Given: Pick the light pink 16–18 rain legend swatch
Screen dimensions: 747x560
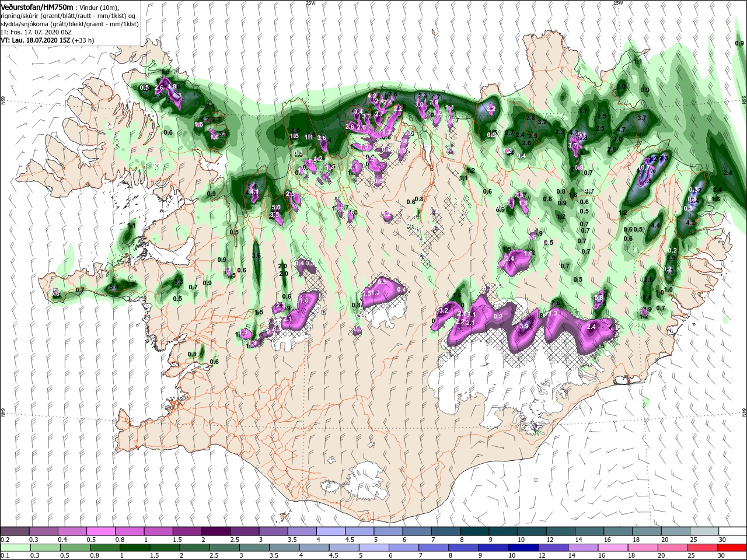Looking at the screenshot, I should coord(612,548).
